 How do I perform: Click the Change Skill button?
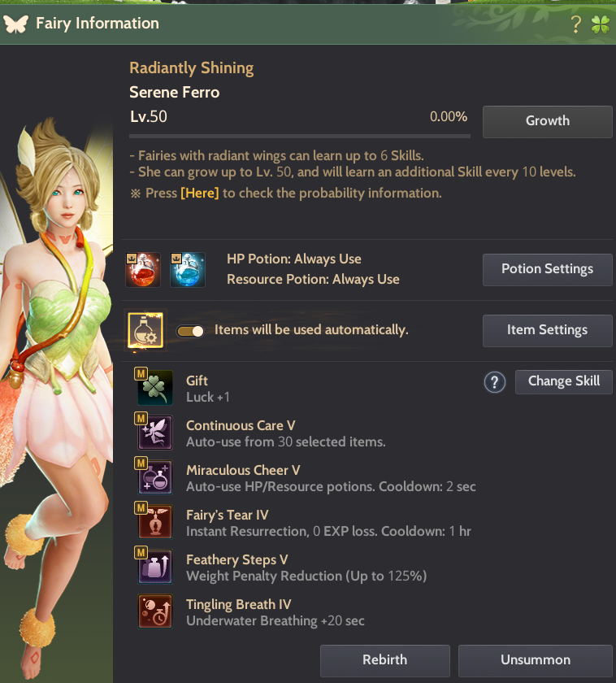tap(564, 382)
